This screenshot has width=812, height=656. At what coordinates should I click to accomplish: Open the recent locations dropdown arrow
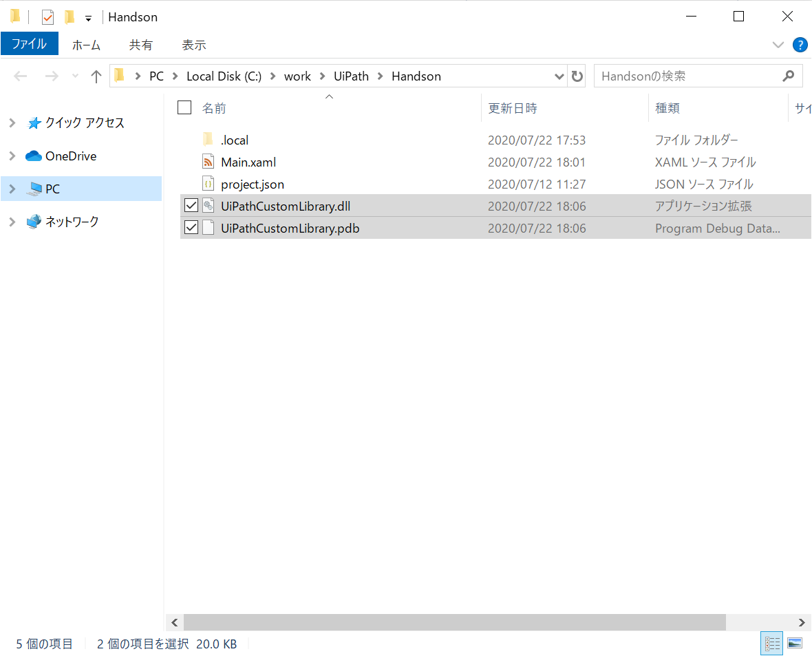(75, 76)
